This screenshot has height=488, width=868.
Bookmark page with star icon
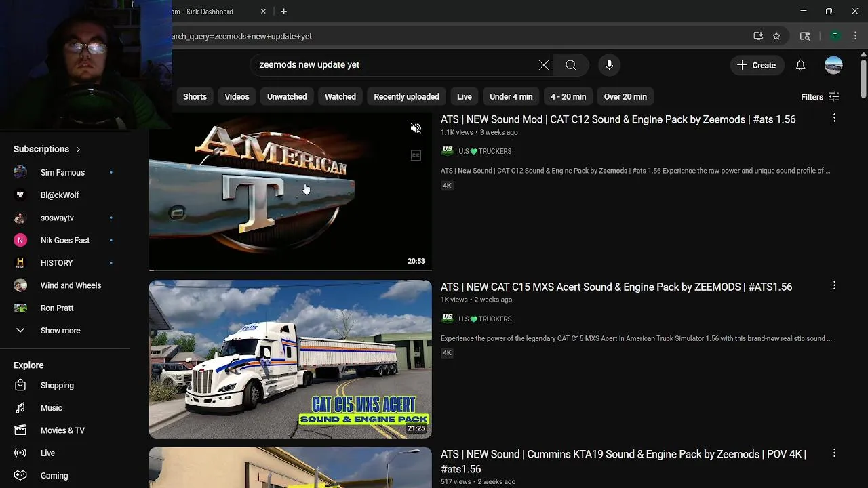(776, 36)
